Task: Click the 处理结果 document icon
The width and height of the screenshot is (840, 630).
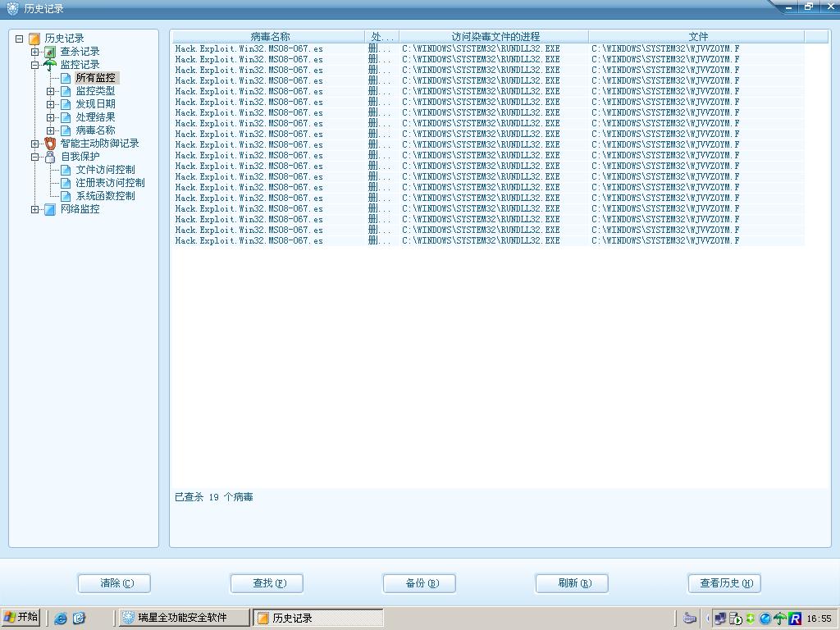Action: coord(66,117)
